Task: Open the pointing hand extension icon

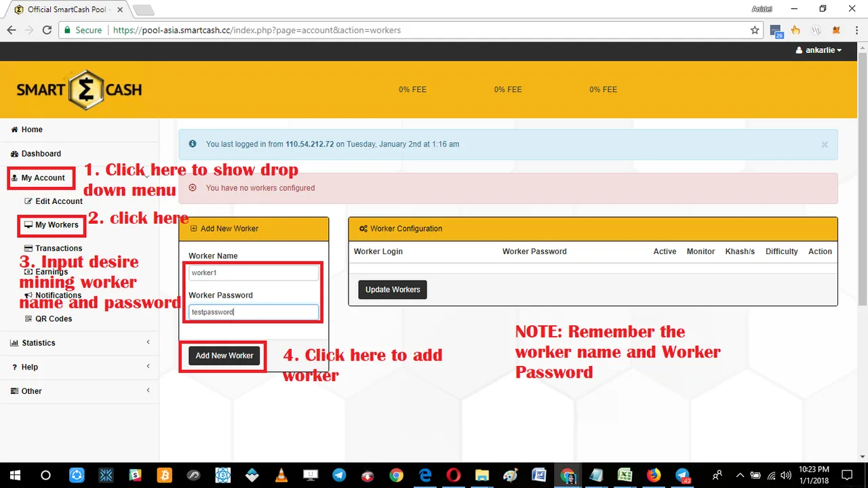Action: click(x=796, y=30)
